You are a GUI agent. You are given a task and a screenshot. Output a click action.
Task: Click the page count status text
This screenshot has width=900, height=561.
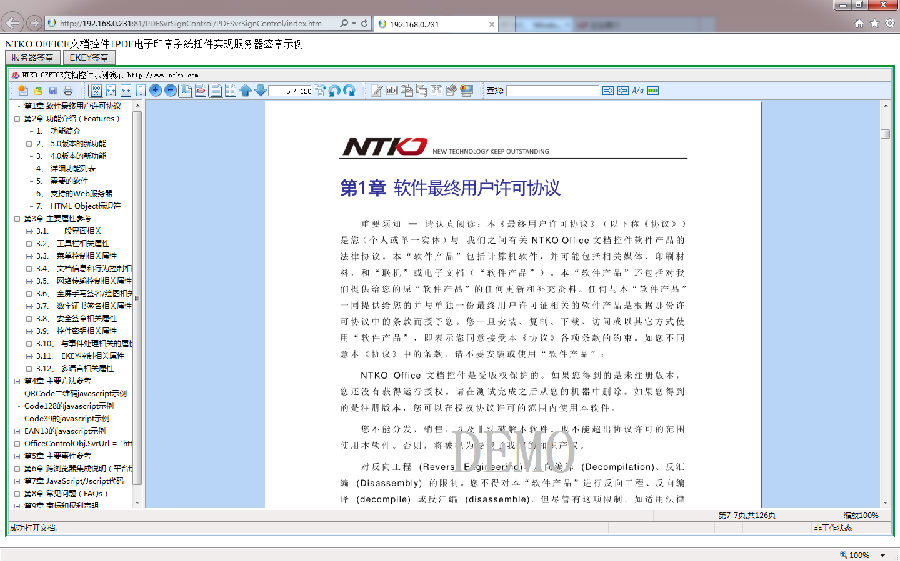coord(747,515)
